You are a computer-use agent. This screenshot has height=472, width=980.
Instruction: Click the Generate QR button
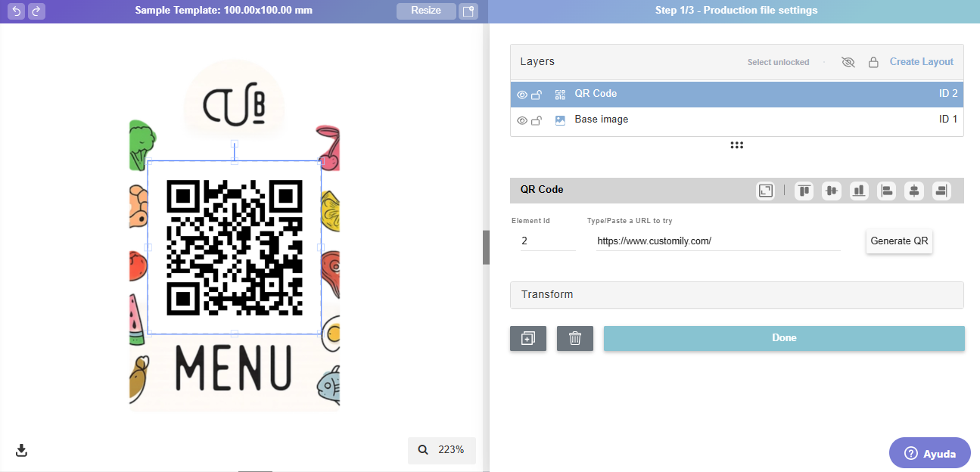tap(899, 241)
